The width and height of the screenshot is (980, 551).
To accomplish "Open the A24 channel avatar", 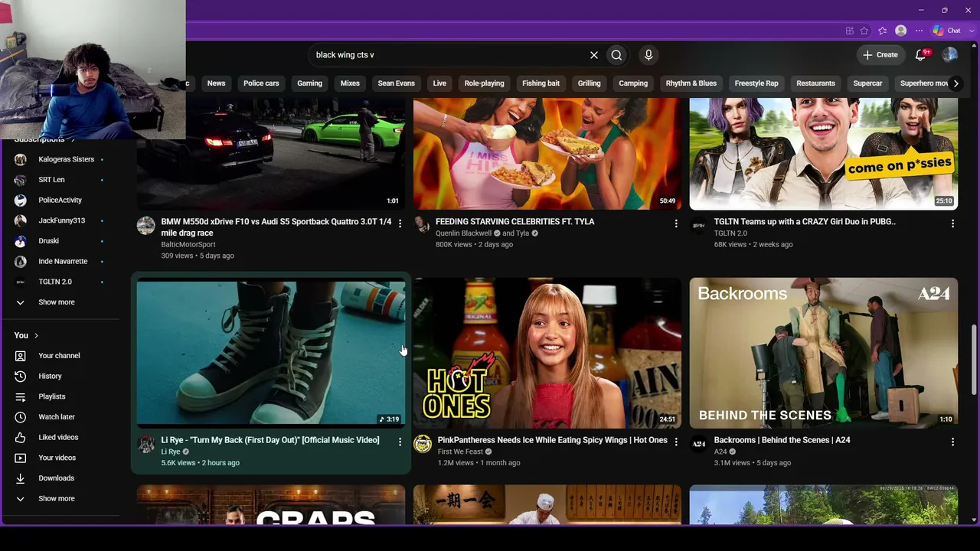I will coord(698,443).
